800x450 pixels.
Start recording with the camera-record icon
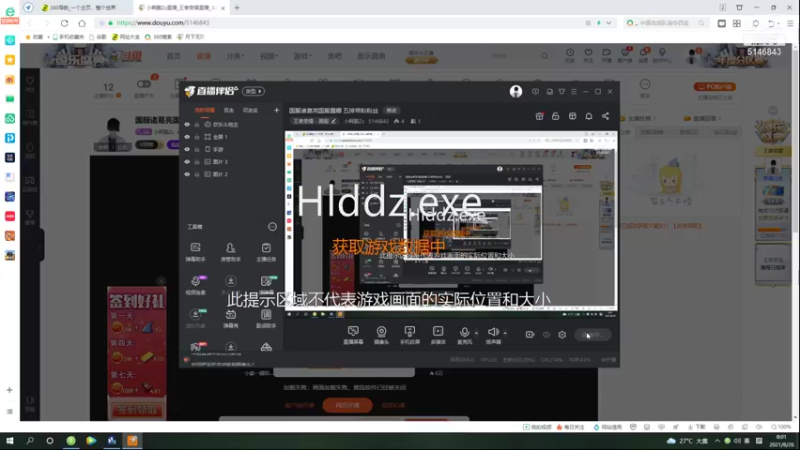point(530,335)
